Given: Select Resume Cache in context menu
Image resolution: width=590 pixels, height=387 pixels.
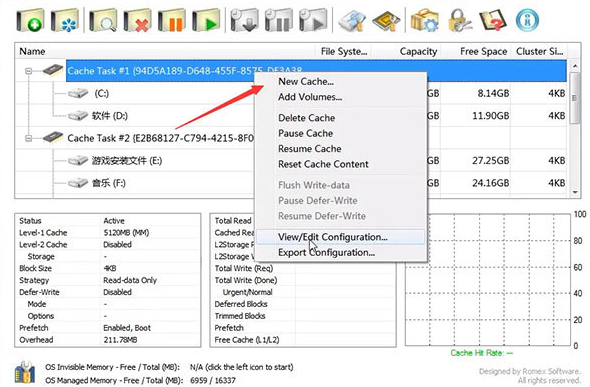Looking at the screenshot, I should pyautogui.click(x=341, y=149).
